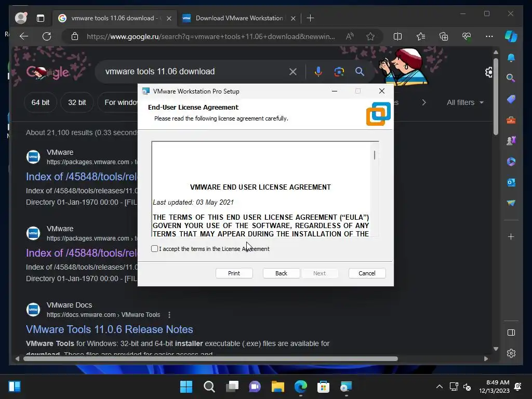The image size is (532, 399).
Task: Show hidden system tray icons
Action: coord(440,387)
